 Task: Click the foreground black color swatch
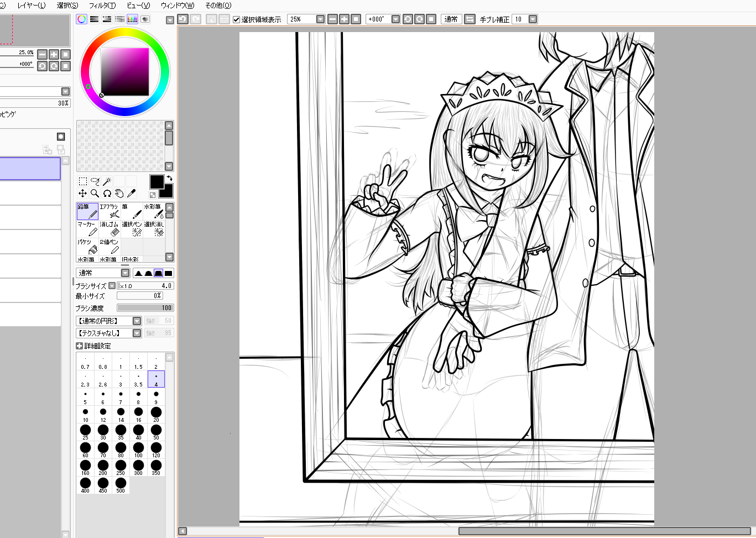(157, 181)
